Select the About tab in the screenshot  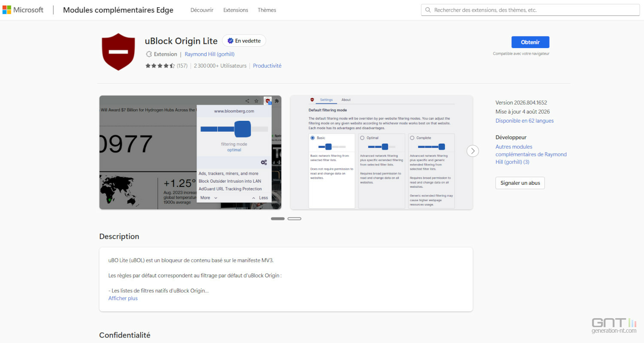click(346, 100)
